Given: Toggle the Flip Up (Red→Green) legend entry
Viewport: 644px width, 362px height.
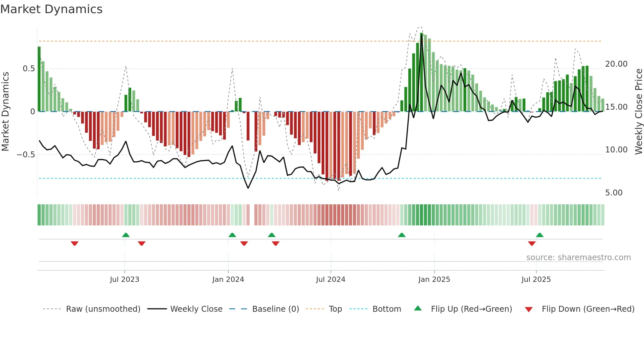Looking at the screenshot, I should (463, 309).
